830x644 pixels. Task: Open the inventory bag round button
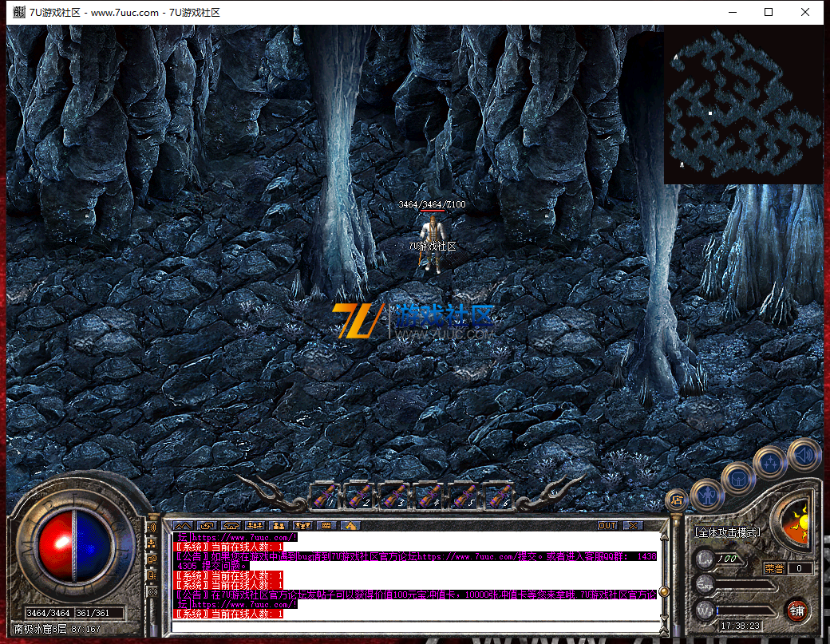pyautogui.click(x=738, y=480)
